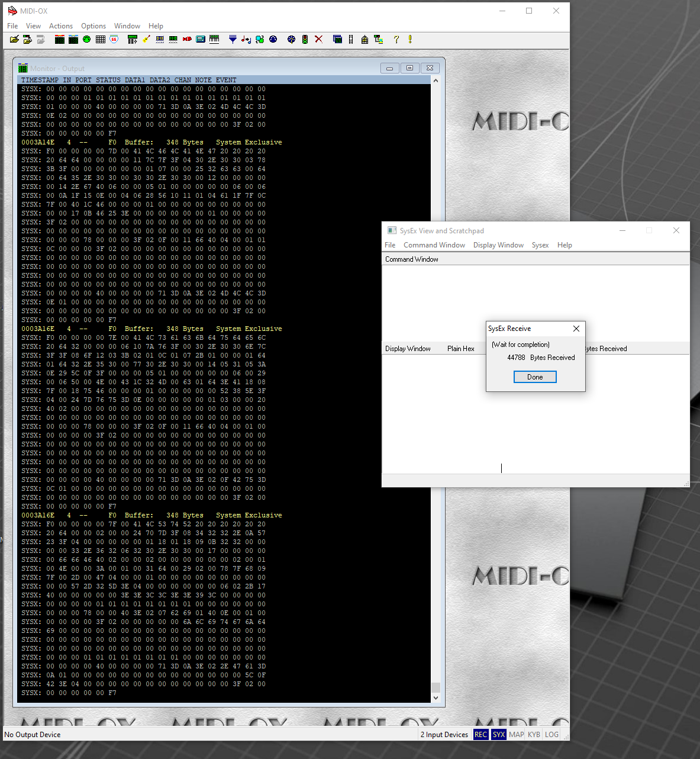The width and height of the screenshot is (700, 759).
Task: Click the yellow guitar instrument icon
Action: coord(146,40)
